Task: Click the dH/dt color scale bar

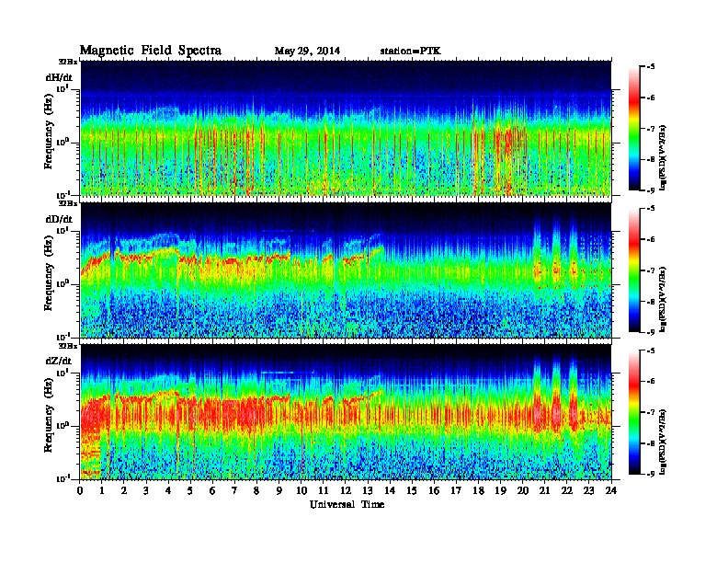Action: (x=633, y=129)
